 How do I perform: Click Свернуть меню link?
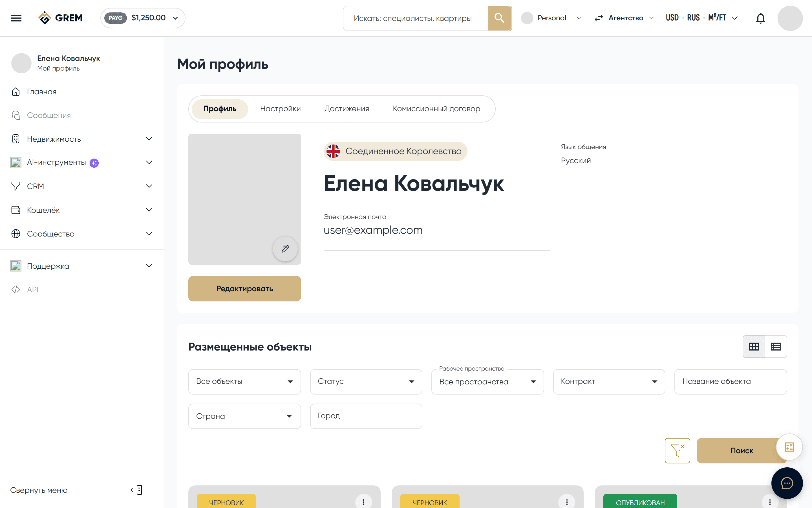click(x=39, y=490)
